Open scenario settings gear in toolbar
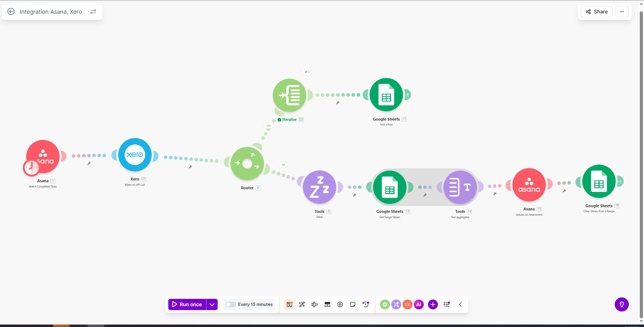Screen dimensions: 644x327 [x=340, y=304]
